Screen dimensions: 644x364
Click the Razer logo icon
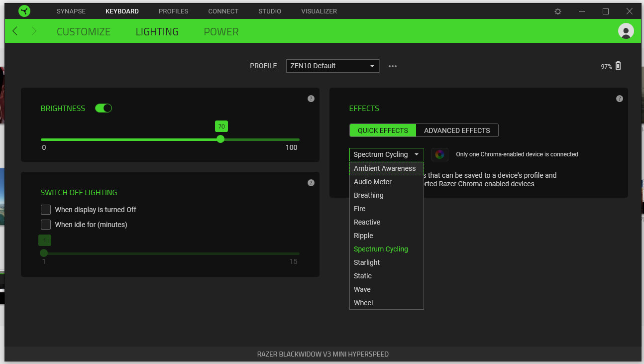click(24, 11)
